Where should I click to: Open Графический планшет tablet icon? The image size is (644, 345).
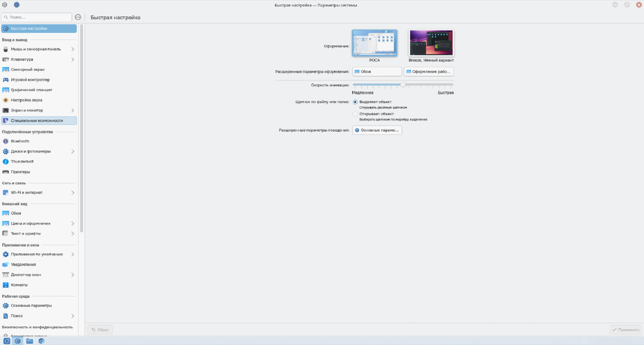click(6, 90)
